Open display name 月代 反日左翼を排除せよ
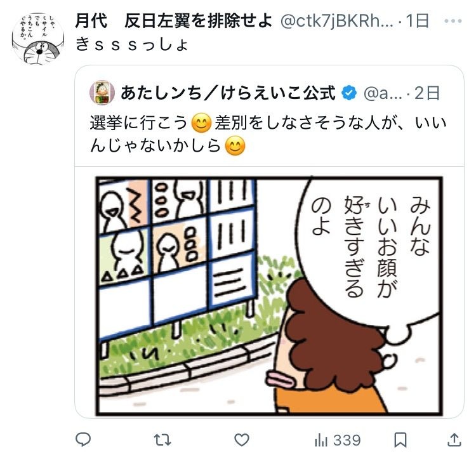This screenshot has height=462, width=476. (173, 21)
